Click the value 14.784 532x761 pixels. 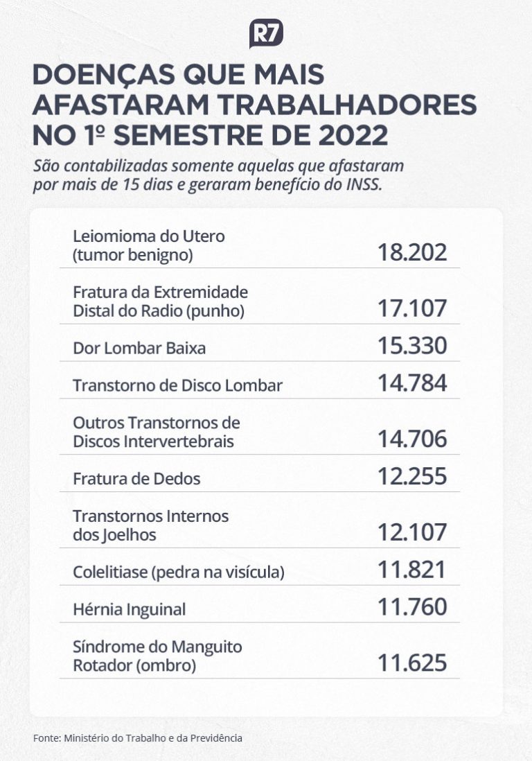pos(412,383)
